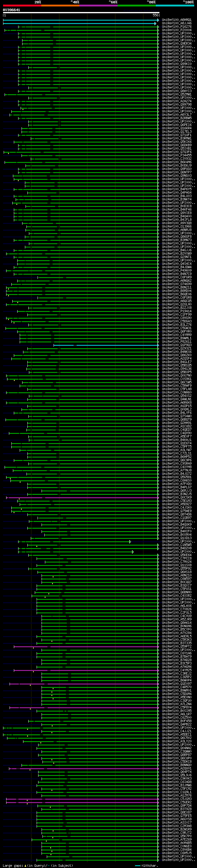
Task: Click the UniRef100_Q5KE64 entry
Action: 177,555
